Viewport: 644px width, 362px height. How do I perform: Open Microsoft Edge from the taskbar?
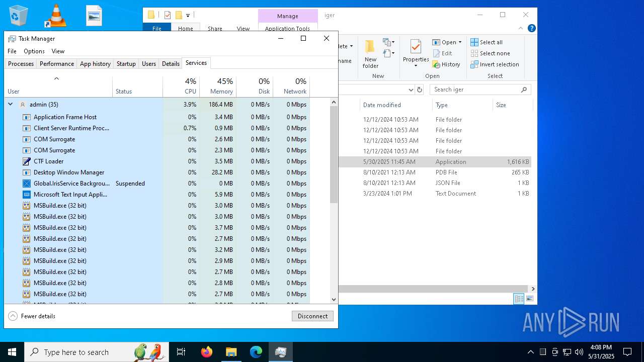tap(256, 352)
